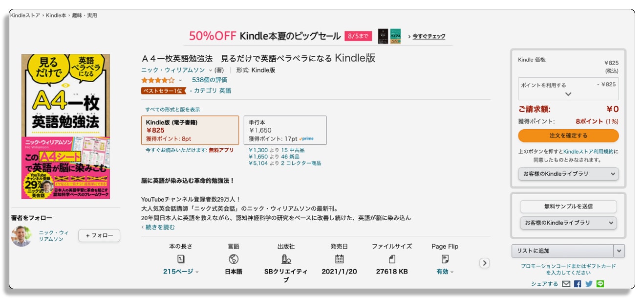Viewport: 644px width, 298px height.
Task: Click the page length icon above 215ページ
Action: coord(181,259)
